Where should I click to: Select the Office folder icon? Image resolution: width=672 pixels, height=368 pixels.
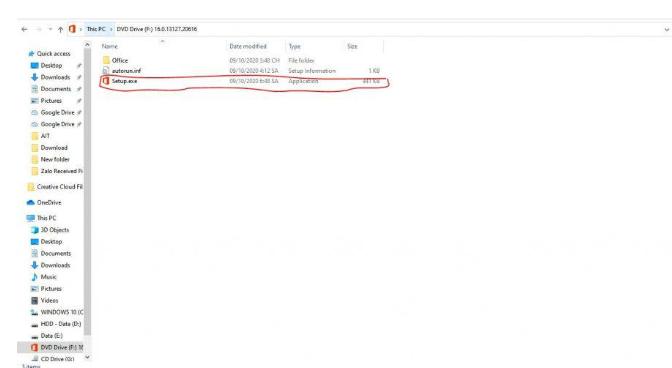[106, 60]
